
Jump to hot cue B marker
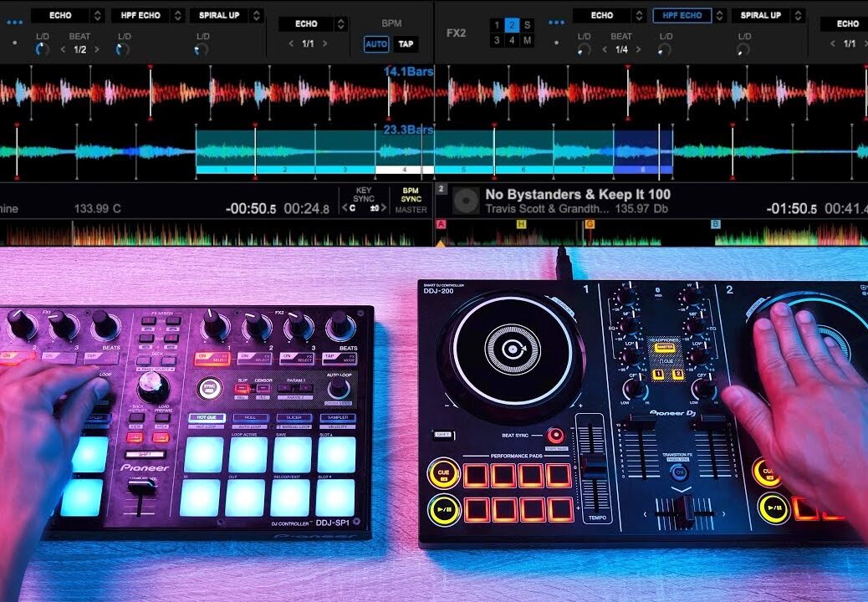[x=715, y=224]
